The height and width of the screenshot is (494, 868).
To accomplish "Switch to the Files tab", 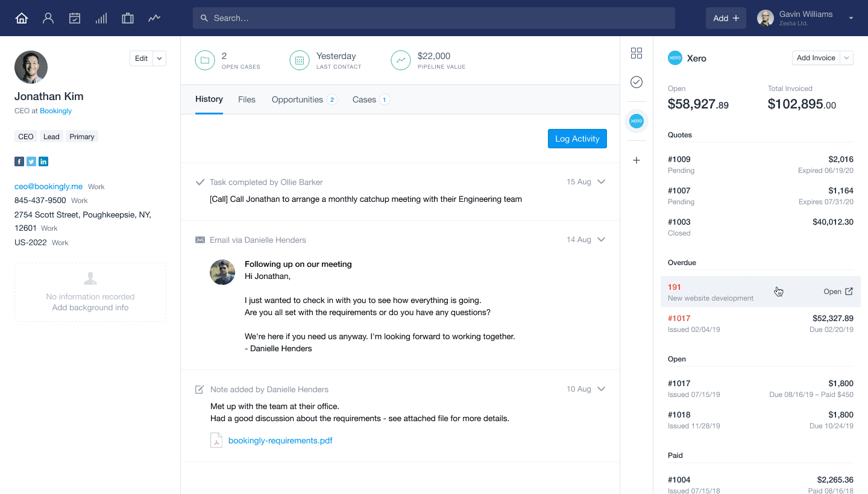I will [247, 99].
